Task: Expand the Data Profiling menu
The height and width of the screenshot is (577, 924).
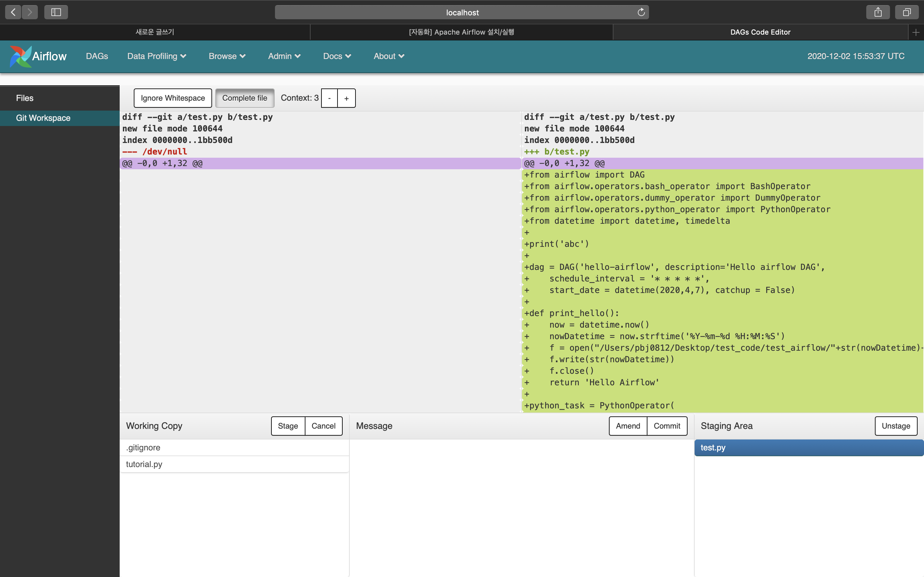Action: point(157,56)
